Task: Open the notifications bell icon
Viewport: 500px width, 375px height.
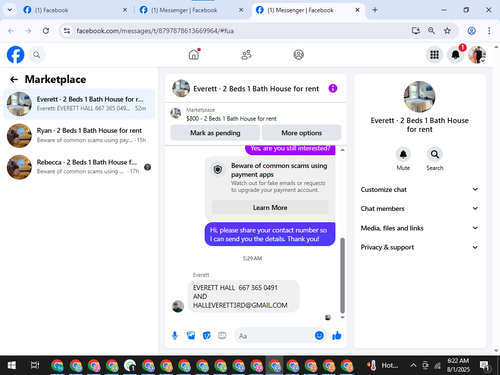Action: [x=455, y=55]
